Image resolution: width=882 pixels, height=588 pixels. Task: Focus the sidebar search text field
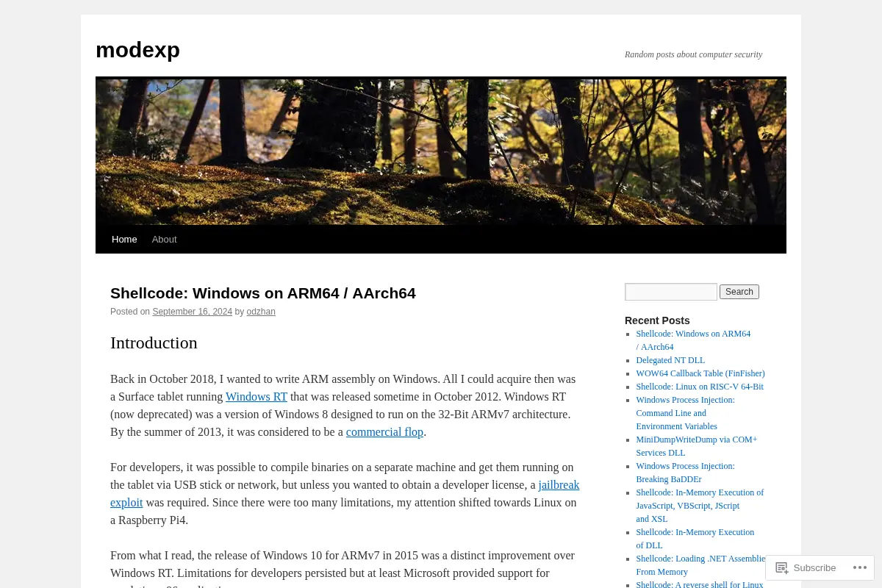[x=671, y=292]
